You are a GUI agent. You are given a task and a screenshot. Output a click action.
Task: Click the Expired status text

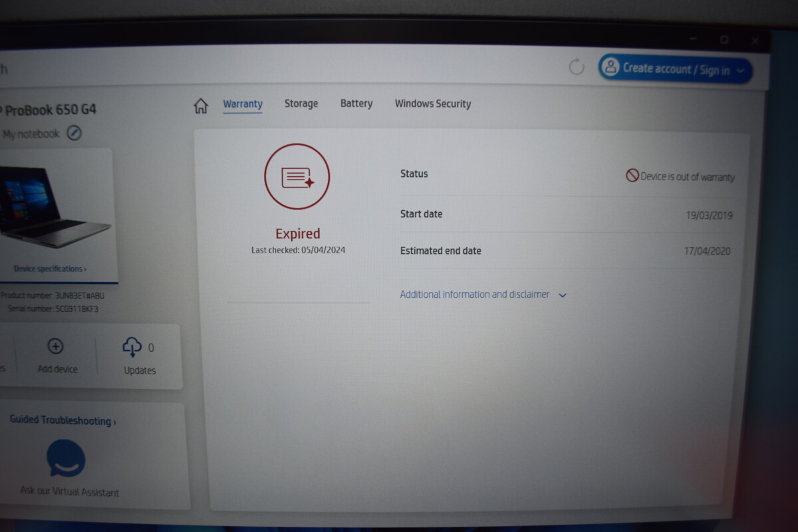coord(298,233)
